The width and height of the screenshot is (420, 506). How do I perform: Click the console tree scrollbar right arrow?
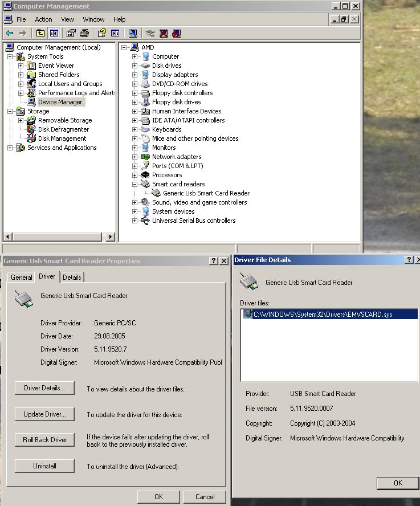tap(110, 237)
